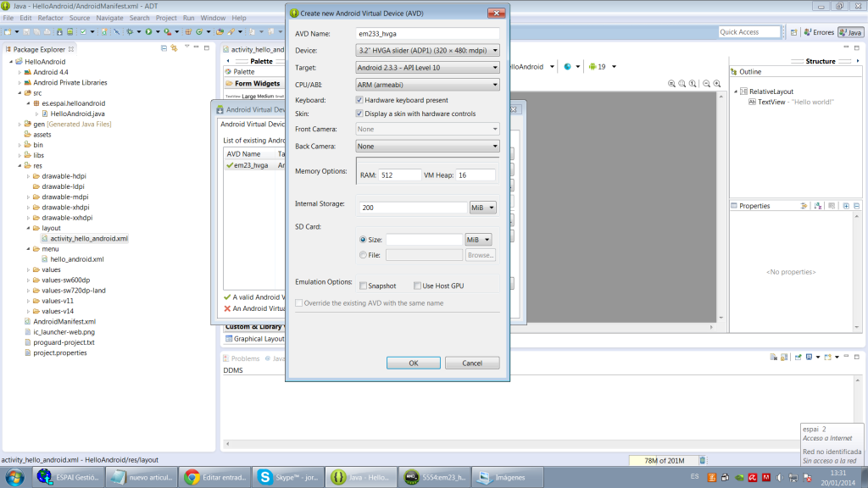The width and height of the screenshot is (868, 488).
Task: Enable the Snapshot checkbox
Action: [363, 286]
